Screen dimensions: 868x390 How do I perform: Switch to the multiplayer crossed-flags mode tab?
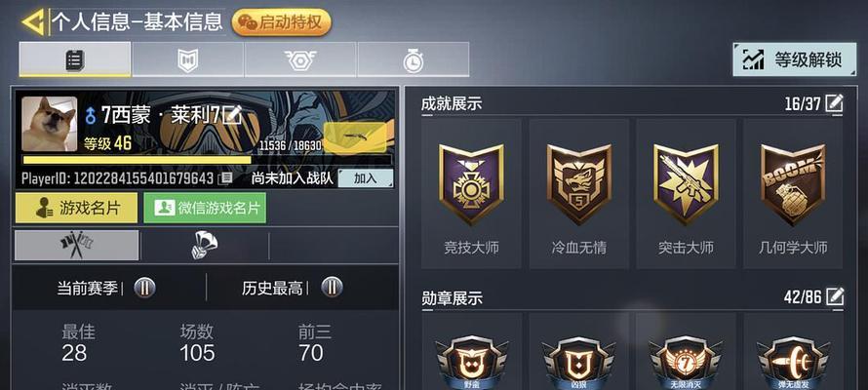(x=77, y=245)
